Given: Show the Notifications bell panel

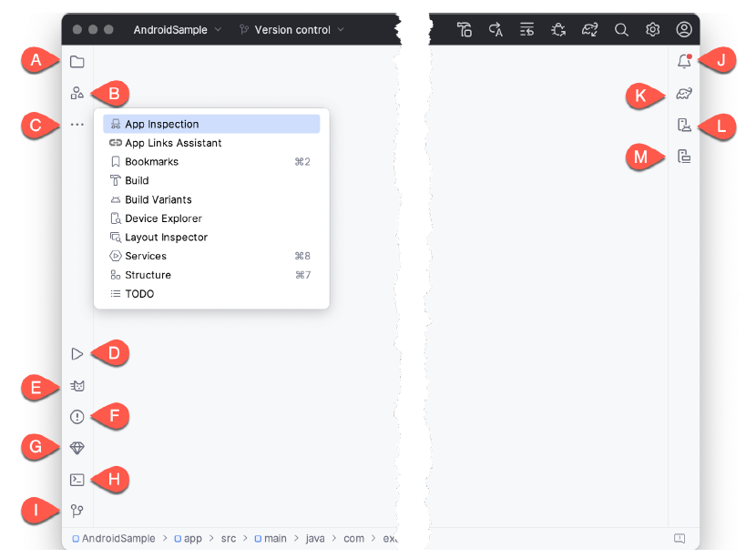Looking at the screenshot, I should pos(684,62).
